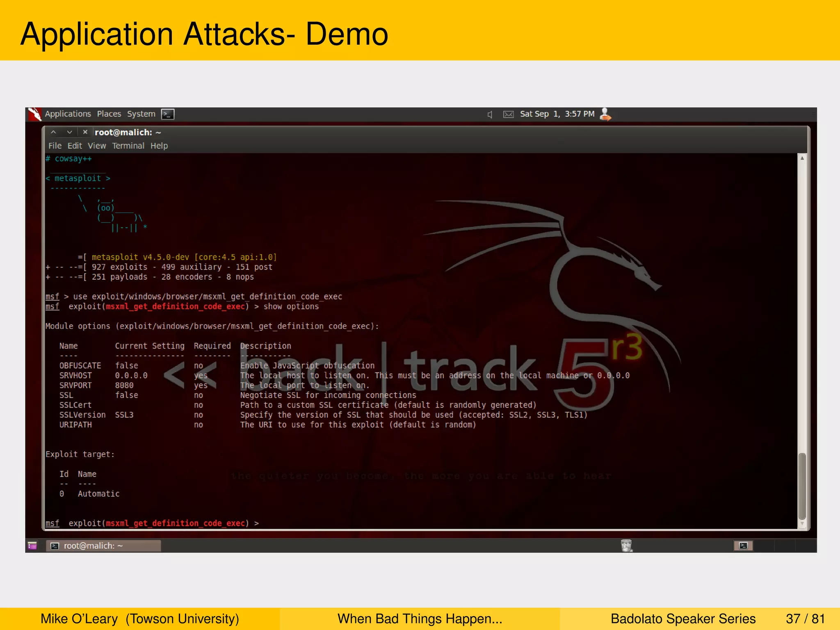Click the SRVHOST option name

75,376
